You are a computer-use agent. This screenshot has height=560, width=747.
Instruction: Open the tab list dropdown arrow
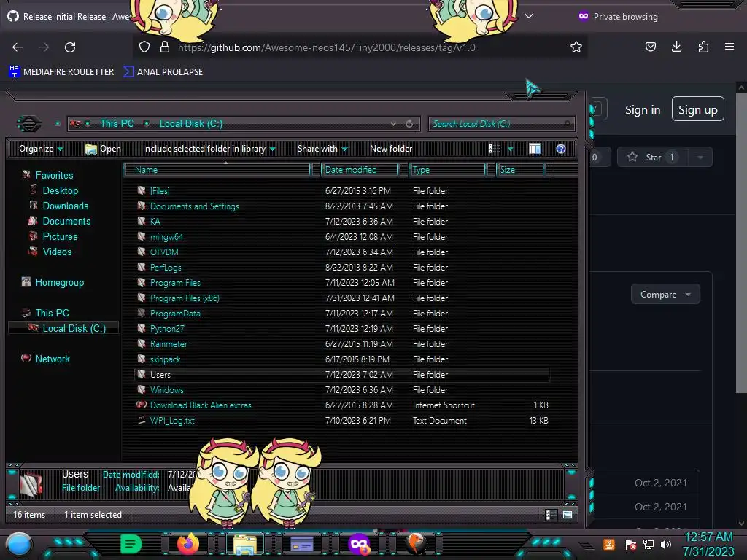(x=529, y=16)
